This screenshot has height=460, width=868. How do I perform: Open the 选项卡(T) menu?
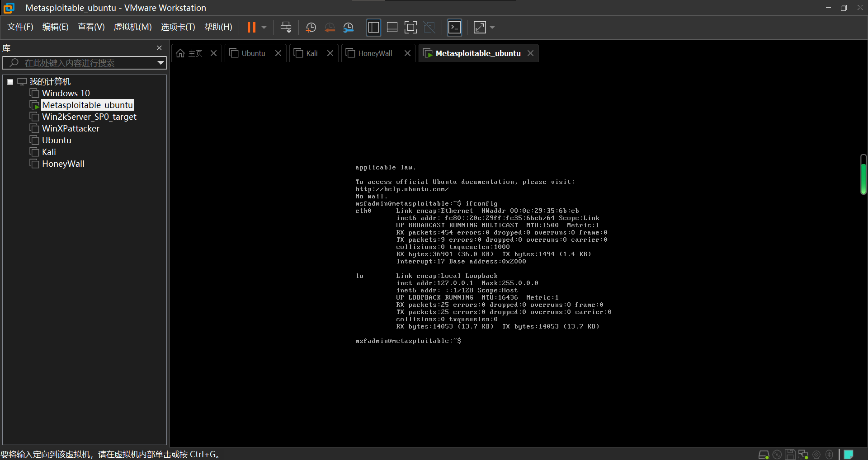pyautogui.click(x=178, y=27)
